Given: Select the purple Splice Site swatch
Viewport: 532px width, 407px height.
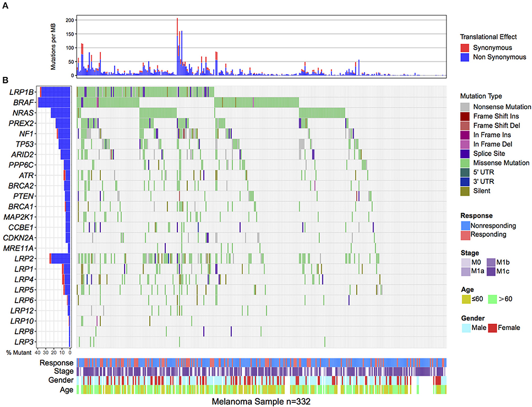Looking at the screenshot, I should click(465, 153).
